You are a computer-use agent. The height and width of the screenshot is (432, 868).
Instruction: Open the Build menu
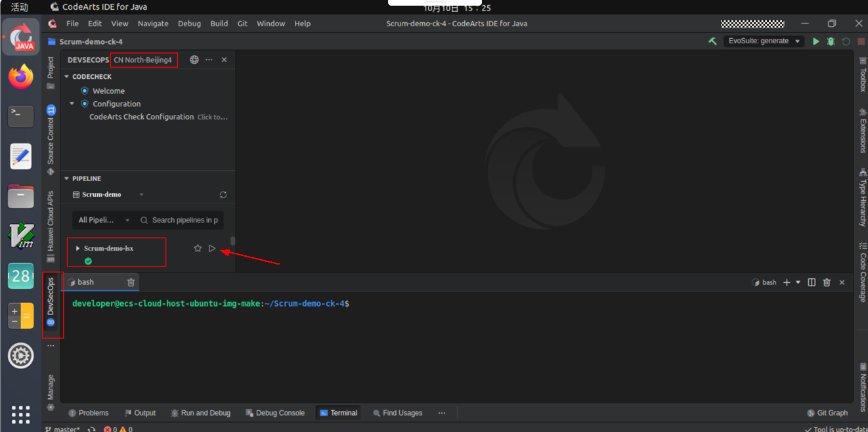click(219, 24)
